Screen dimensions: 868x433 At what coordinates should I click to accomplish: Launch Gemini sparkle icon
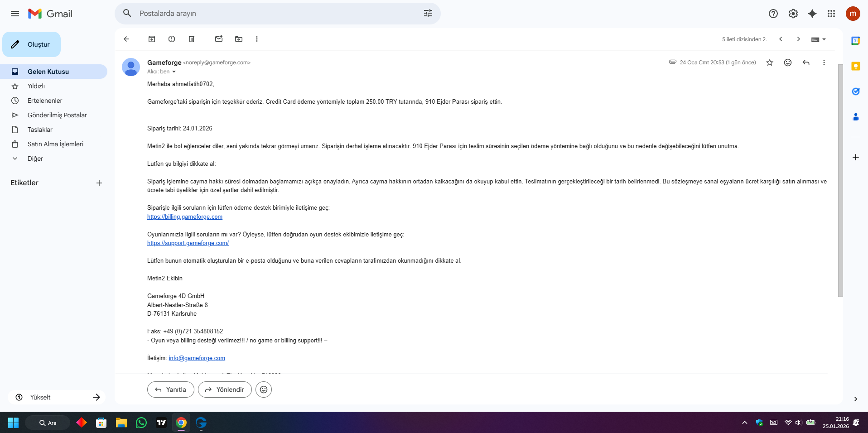pos(812,14)
